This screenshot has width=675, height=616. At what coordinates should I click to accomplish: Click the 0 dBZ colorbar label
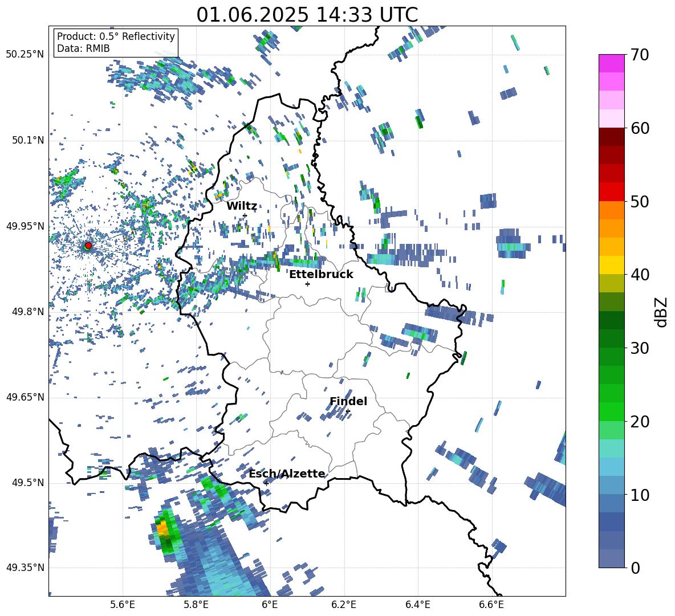(635, 568)
